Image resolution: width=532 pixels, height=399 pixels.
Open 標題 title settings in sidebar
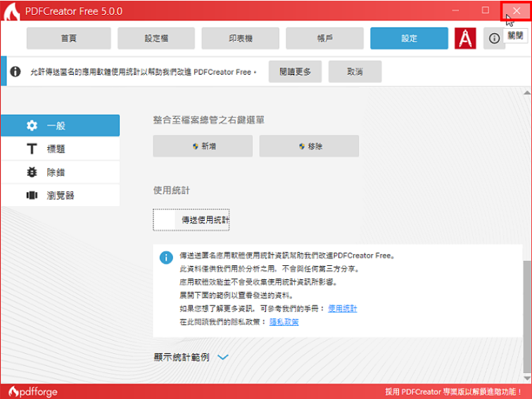(60, 148)
